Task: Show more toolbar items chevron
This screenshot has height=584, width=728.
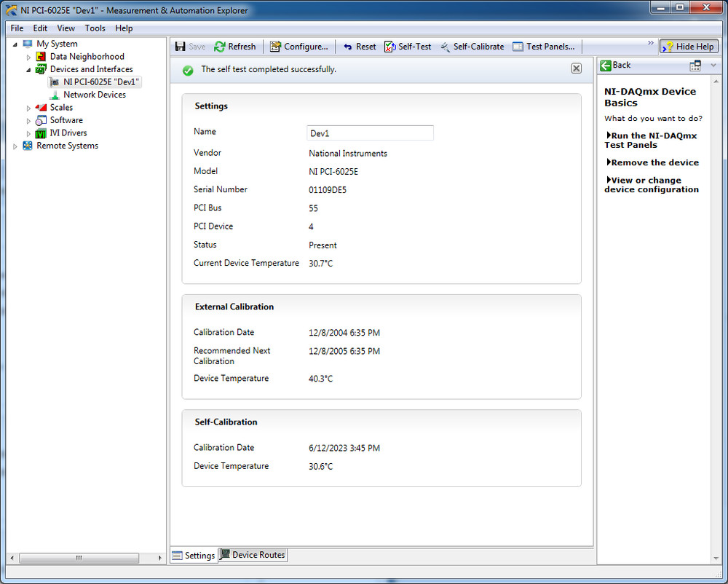Action: [650, 43]
